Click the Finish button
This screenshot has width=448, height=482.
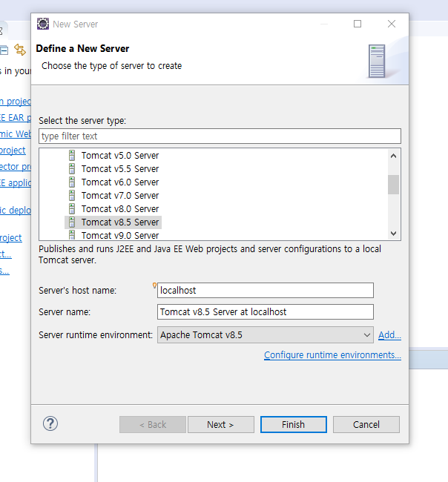point(293,424)
